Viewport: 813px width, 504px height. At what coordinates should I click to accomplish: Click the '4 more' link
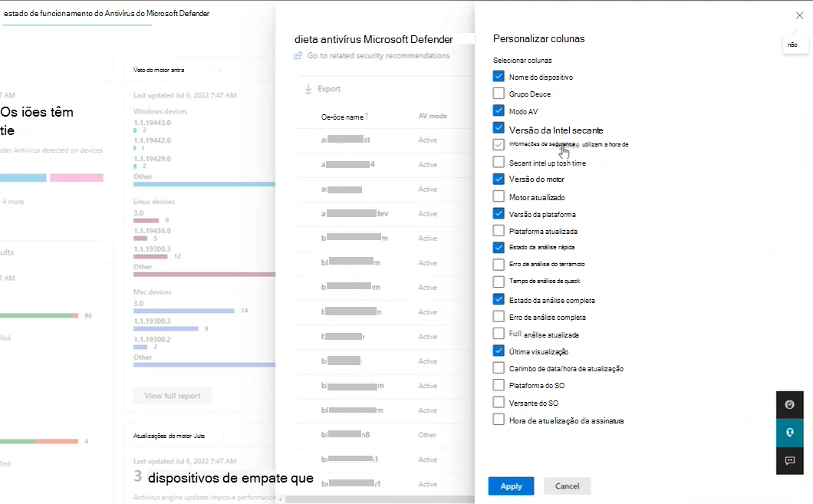(x=13, y=202)
